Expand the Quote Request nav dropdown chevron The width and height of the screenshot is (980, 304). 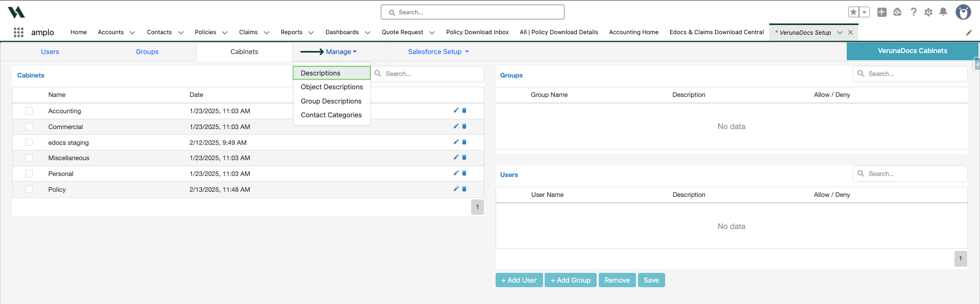(x=432, y=33)
